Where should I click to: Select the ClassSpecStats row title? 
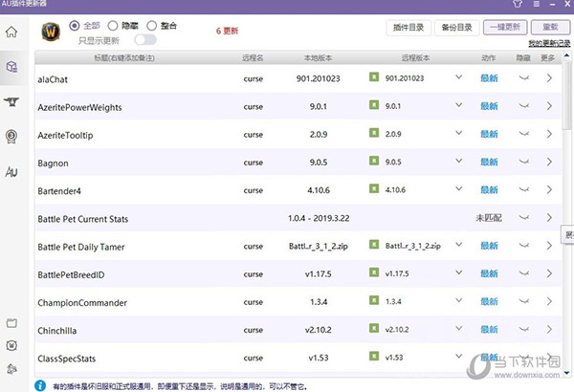(x=67, y=359)
